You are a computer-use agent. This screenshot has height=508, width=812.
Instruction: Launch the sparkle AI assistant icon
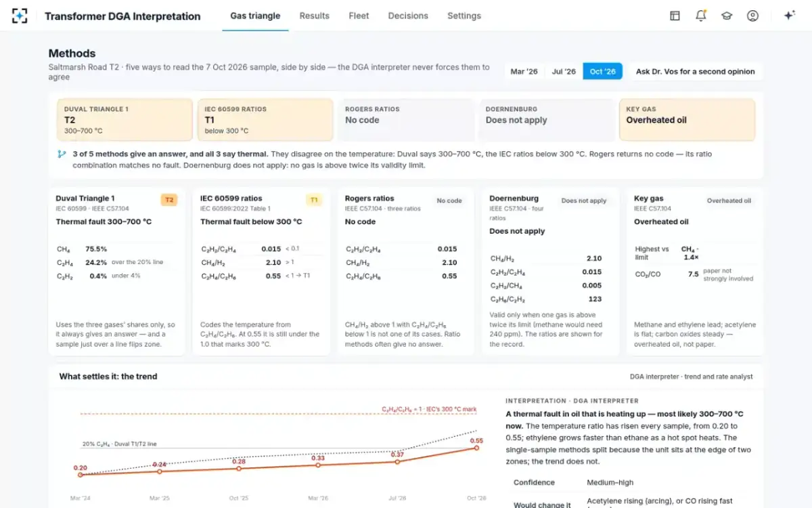pyautogui.click(x=789, y=16)
